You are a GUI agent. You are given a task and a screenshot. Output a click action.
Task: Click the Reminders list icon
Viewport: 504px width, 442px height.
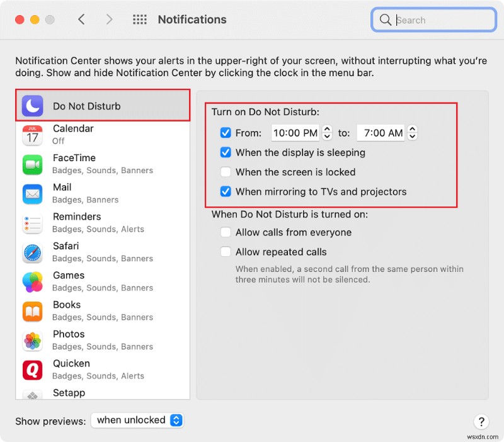tap(33, 224)
